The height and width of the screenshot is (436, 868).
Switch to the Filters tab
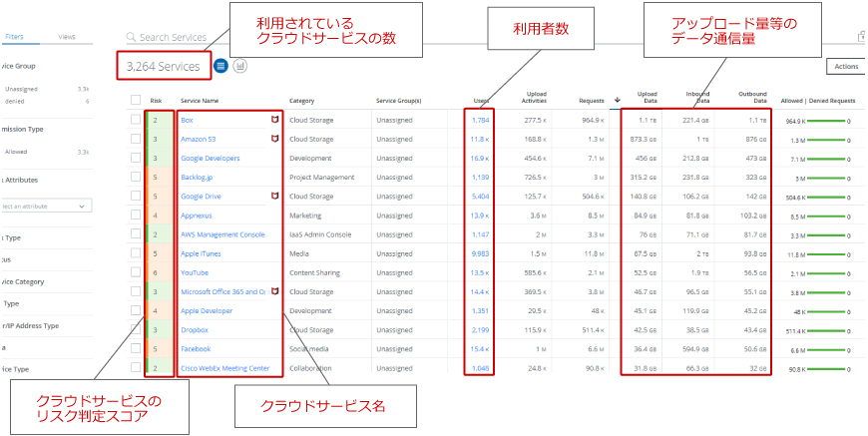pos(14,37)
